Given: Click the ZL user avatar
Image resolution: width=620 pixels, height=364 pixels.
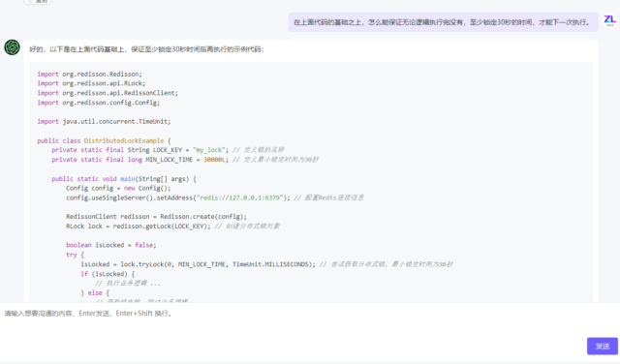Looking at the screenshot, I should click(610, 20).
